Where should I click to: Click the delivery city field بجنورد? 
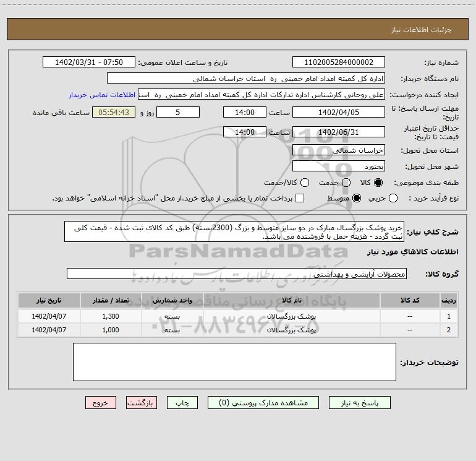click(x=339, y=166)
